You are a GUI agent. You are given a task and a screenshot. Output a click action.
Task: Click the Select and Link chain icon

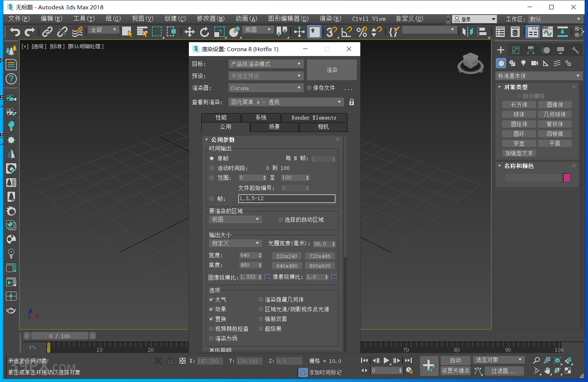tap(47, 32)
